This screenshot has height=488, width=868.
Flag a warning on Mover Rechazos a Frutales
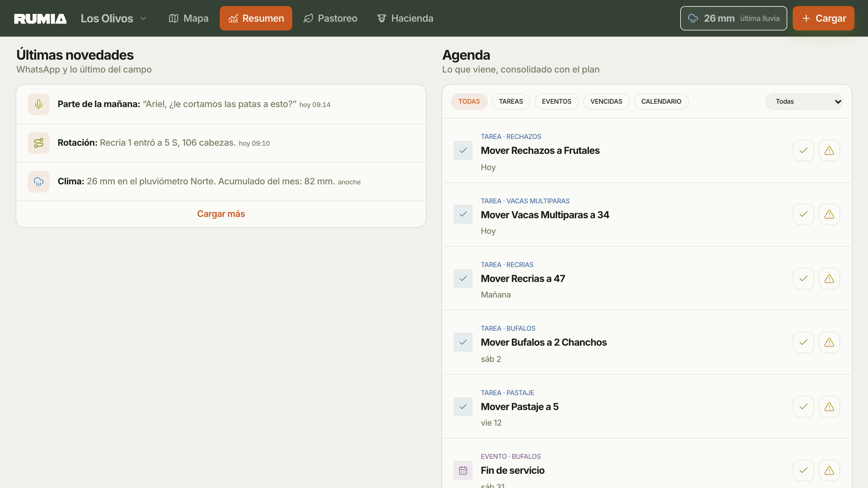829,150
